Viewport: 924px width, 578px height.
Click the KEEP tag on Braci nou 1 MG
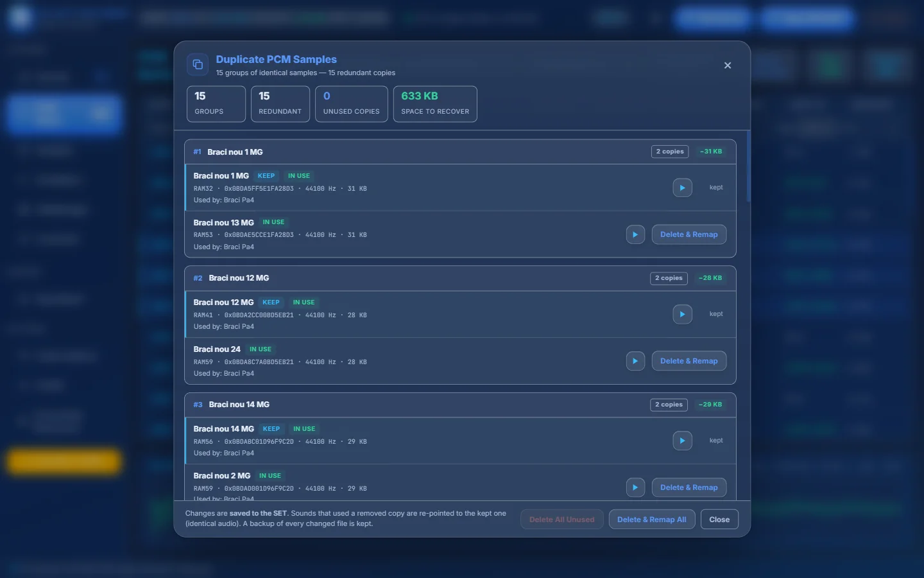[x=266, y=176]
